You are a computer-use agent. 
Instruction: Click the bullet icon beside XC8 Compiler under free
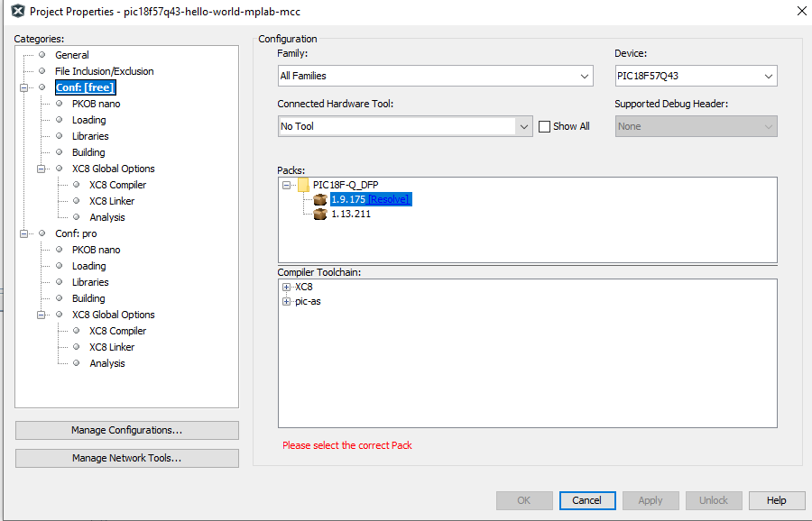[x=76, y=185]
